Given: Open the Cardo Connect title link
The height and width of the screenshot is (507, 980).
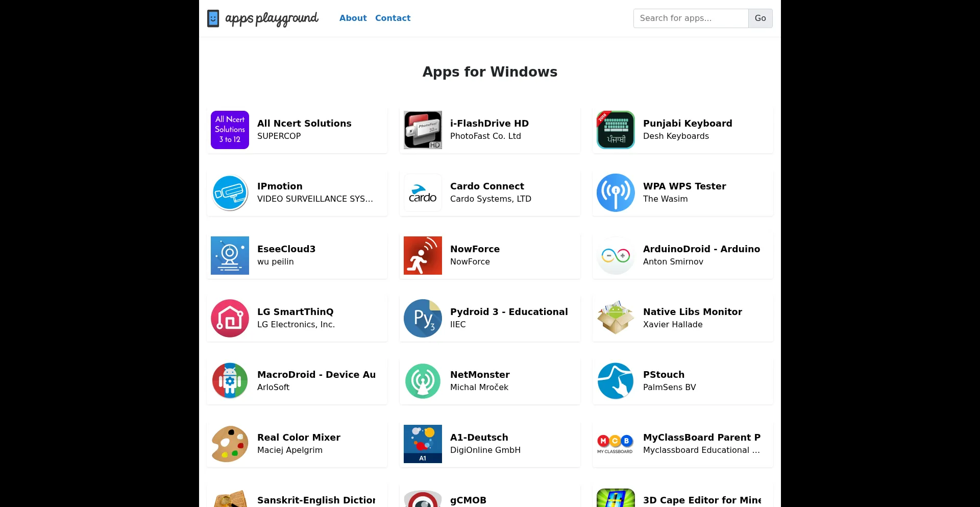Looking at the screenshot, I should (x=487, y=186).
